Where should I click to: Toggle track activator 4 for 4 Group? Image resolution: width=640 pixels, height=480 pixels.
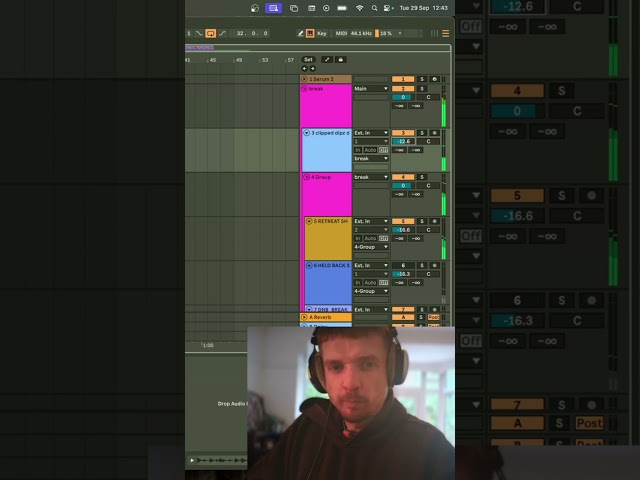pos(403,177)
